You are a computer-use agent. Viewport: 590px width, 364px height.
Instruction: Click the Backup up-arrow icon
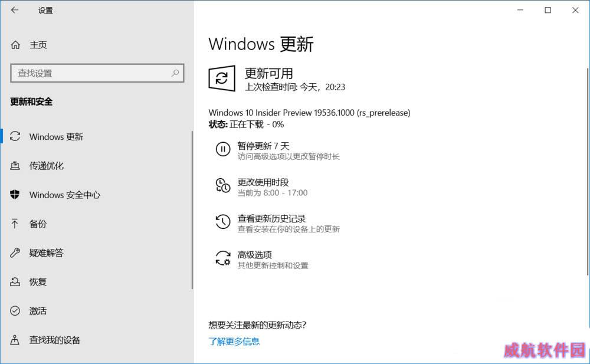point(15,224)
